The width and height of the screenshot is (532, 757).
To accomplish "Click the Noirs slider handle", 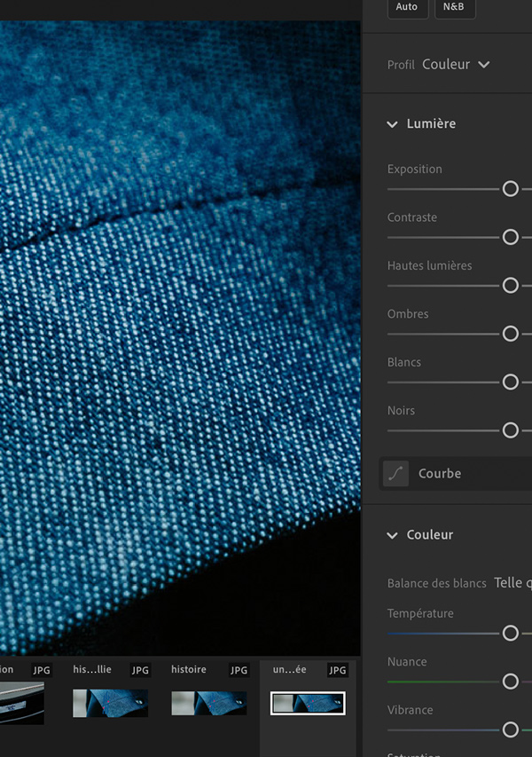I will click(x=511, y=430).
